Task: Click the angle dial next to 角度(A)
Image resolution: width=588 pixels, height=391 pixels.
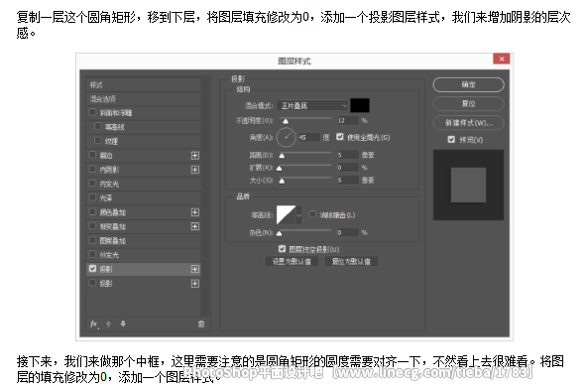Action: pyautogui.click(x=287, y=137)
